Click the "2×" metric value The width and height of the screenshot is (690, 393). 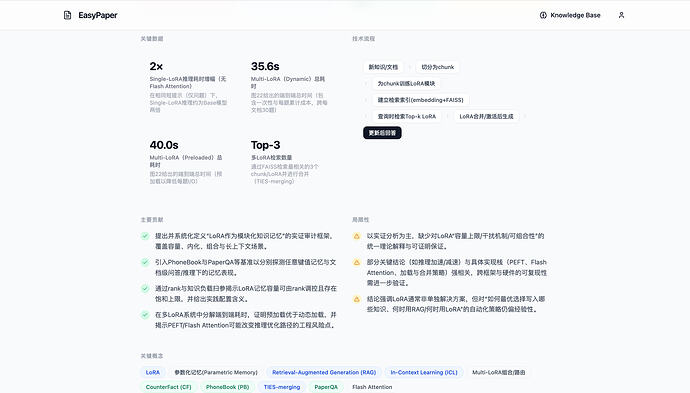click(x=156, y=66)
